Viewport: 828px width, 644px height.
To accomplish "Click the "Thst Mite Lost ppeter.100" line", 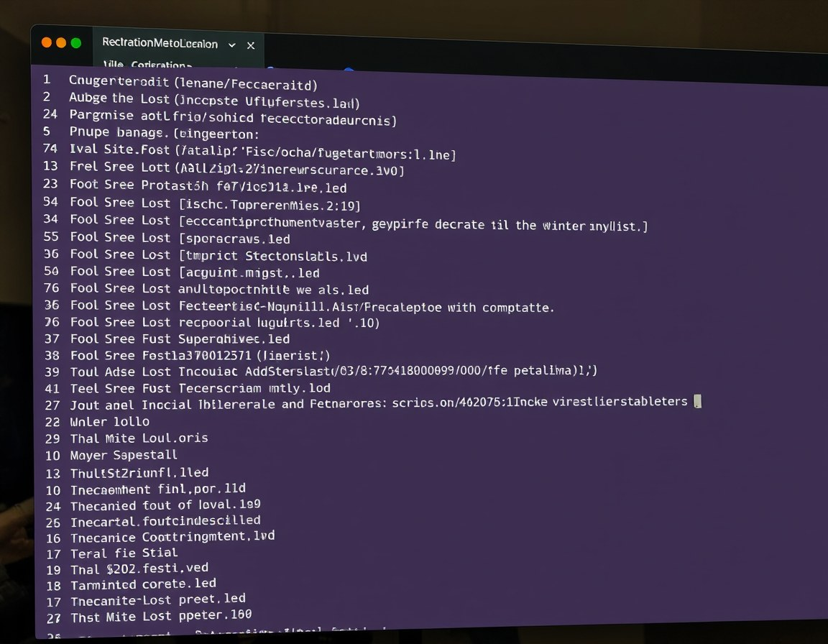I will [161, 616].
